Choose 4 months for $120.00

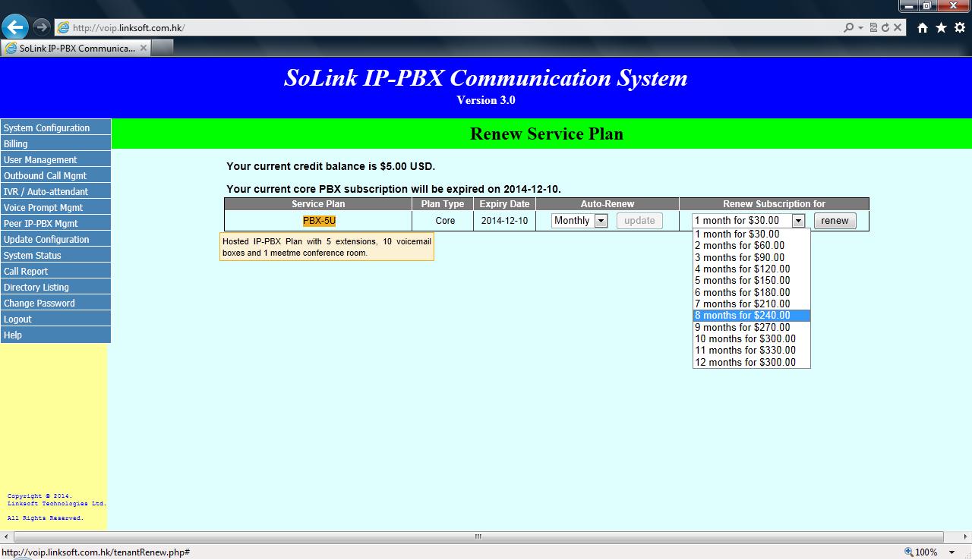click(752, 269)
